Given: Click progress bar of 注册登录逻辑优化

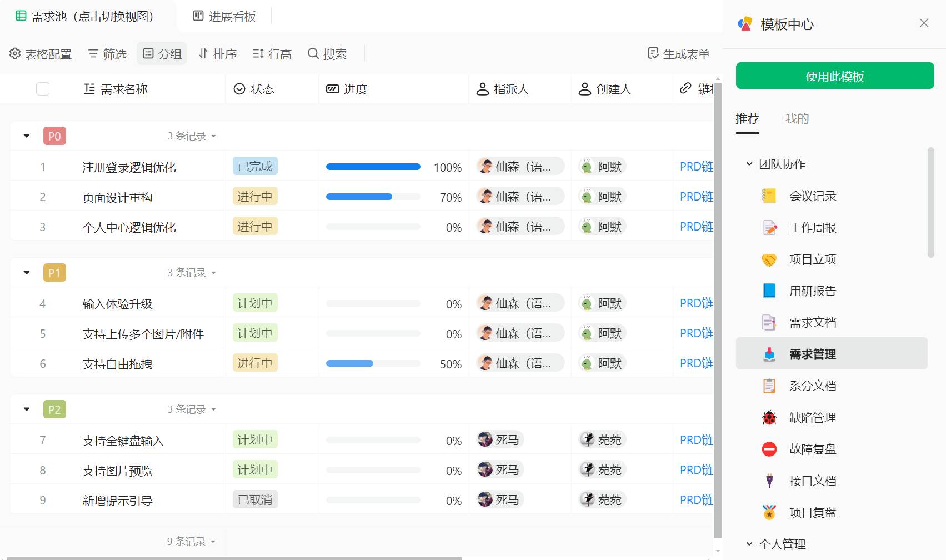Looking at the screenshot, I should point(373,167).
